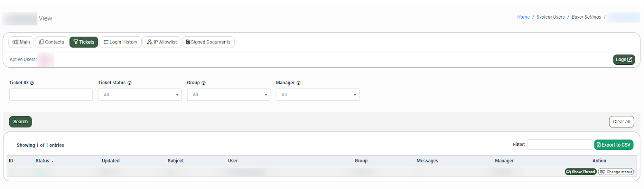Focus the Ticket ID input field
Screen dimensions: 644x189
(51, 95)
